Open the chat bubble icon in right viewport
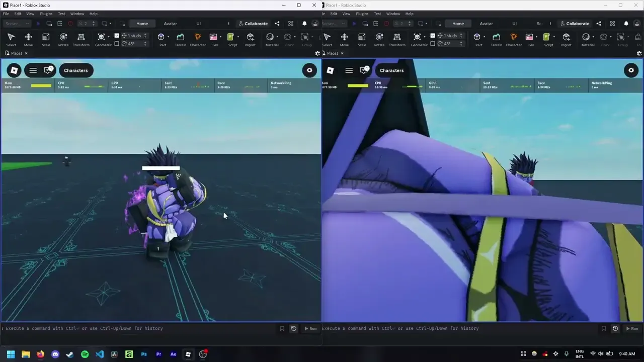 click(364, 70)
